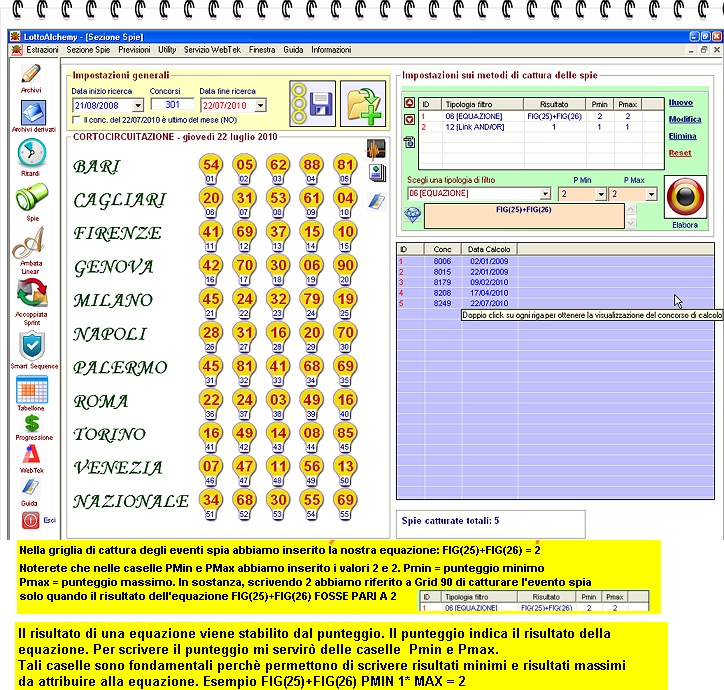724x690 pixels.
Task: Expand Data fine ricerca dropdown
Action: pos(260,106)
